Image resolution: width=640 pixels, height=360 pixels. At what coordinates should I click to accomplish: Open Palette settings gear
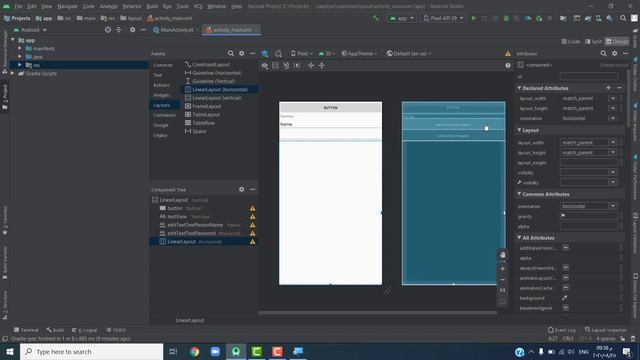242,53
